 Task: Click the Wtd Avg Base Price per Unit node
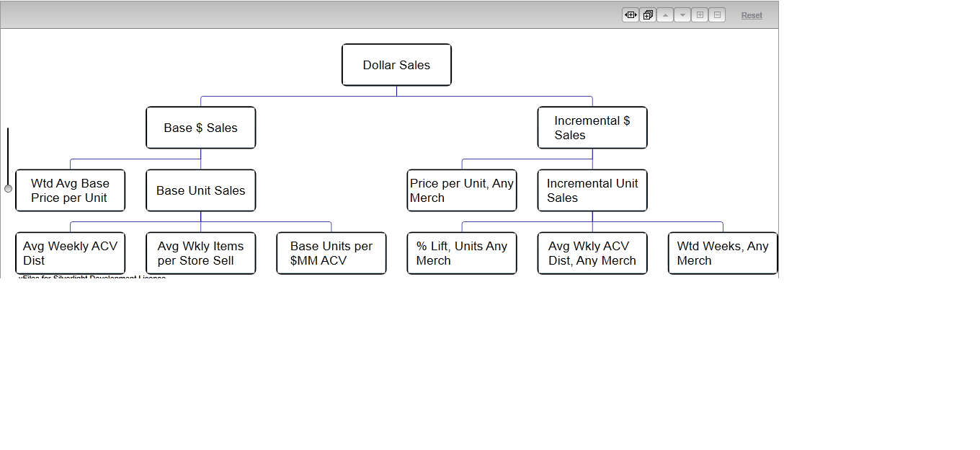coord(70,190)
